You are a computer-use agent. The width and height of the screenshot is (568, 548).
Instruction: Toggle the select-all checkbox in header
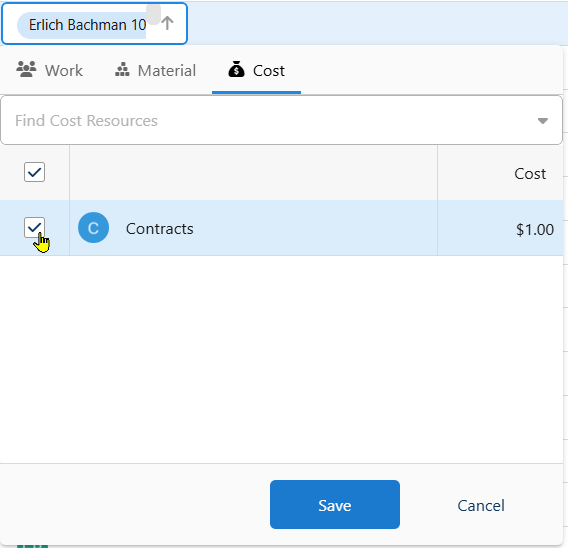coord(34,172)
